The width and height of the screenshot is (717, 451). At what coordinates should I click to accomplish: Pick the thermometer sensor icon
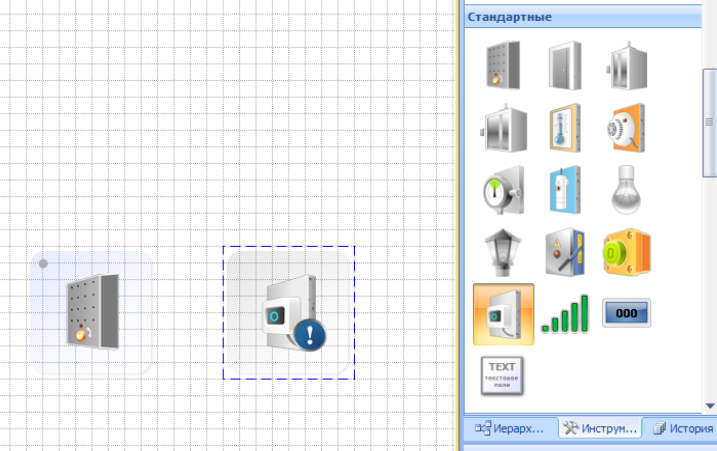[565, 128]
